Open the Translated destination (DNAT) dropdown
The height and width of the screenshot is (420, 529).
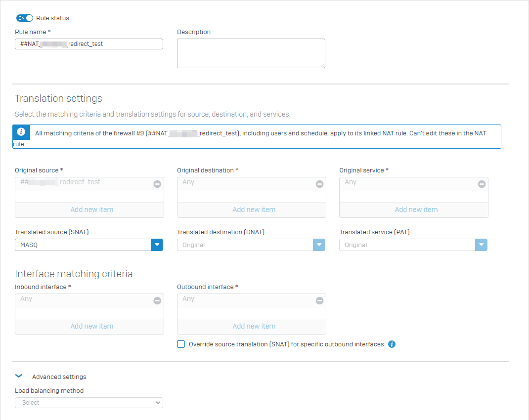point(319,245)
